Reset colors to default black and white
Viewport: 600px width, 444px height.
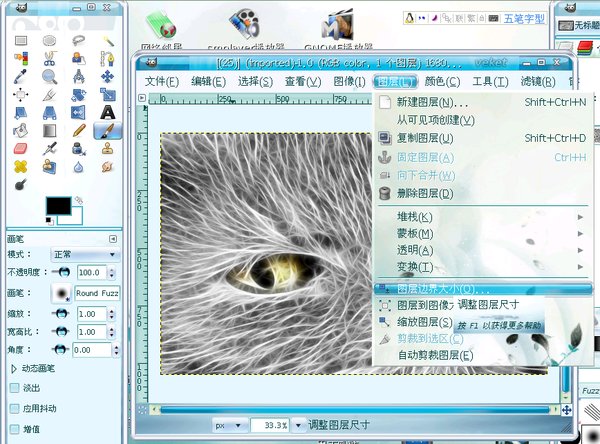[x=49, y=221]
